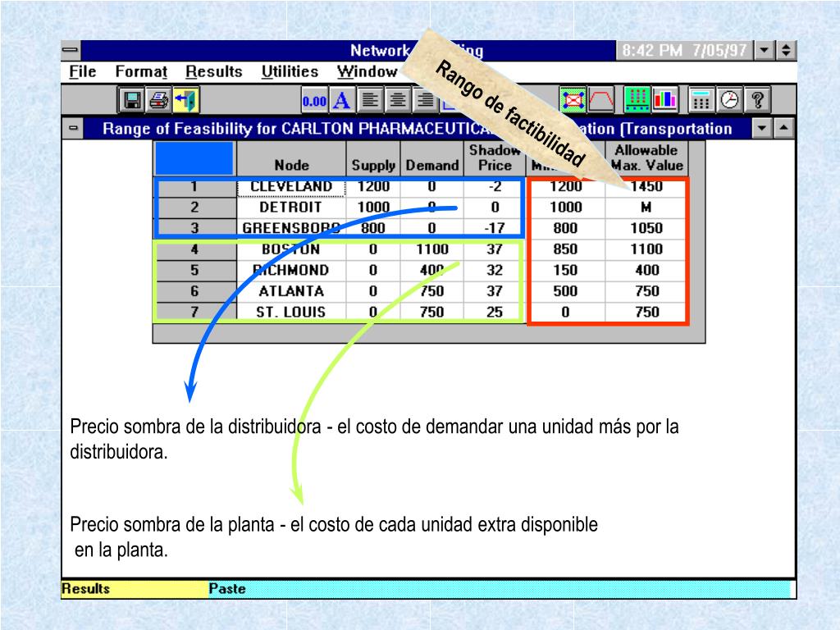
Task: Open the calculator tool
Action: click(701, 100)
